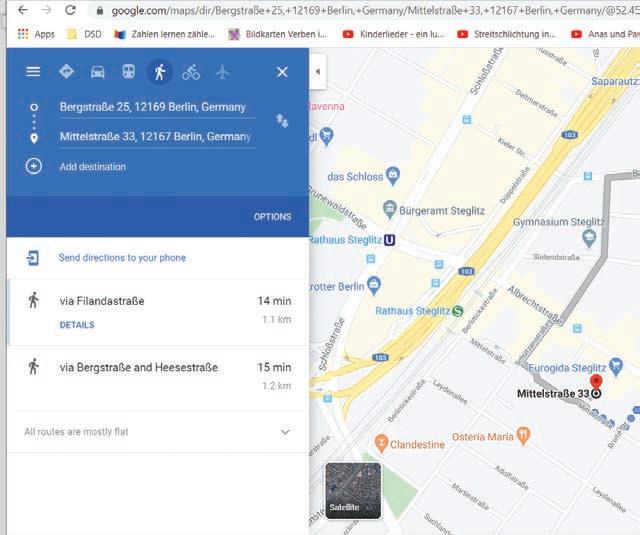Open Bildkarten Verben bookmark
The height and width of the screenshot is (535, 640).
(x=278, y=34)
